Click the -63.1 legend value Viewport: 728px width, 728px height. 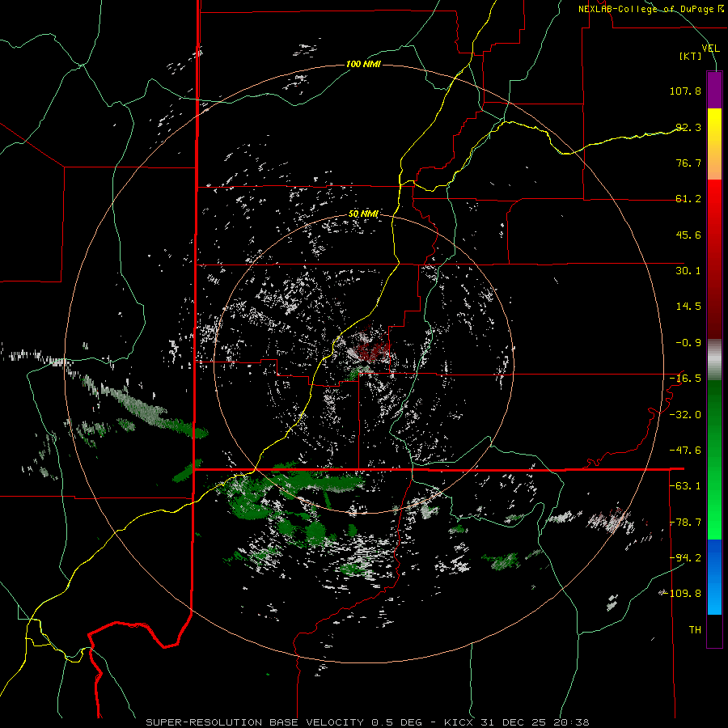pos(685,486)
